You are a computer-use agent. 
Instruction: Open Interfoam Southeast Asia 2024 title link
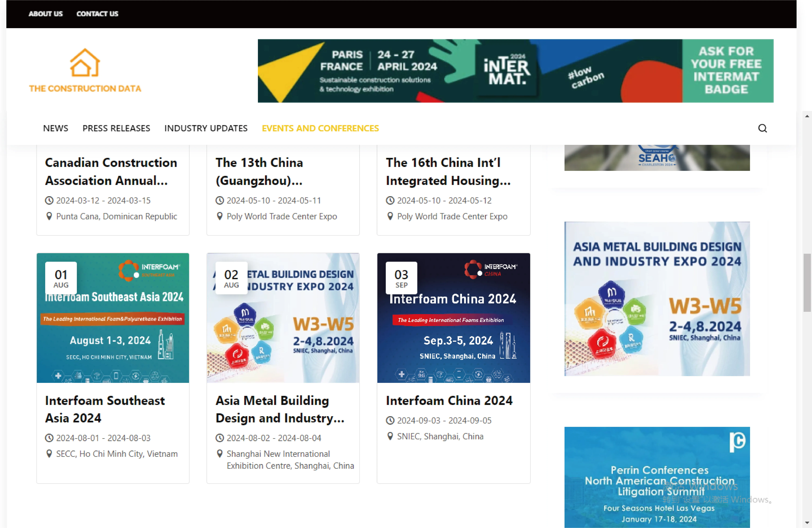[105, 409]
